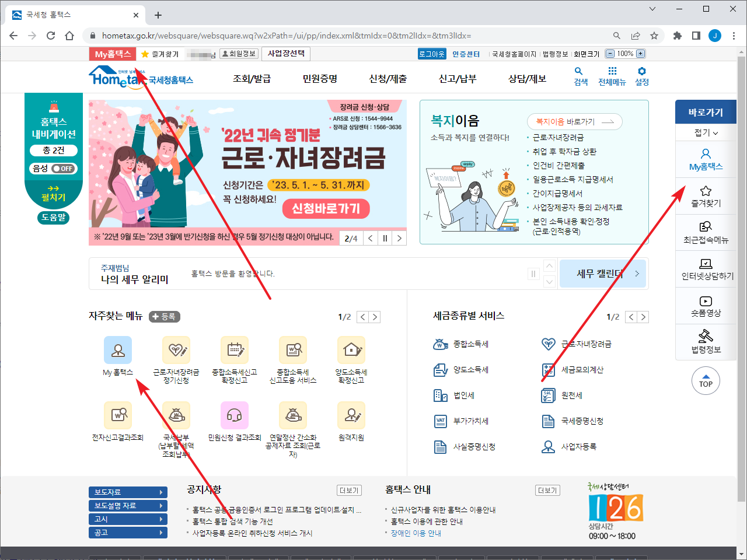Open 신고/납부 menu
This screenshot has height=560, width=747.
[x=458, y=79]
